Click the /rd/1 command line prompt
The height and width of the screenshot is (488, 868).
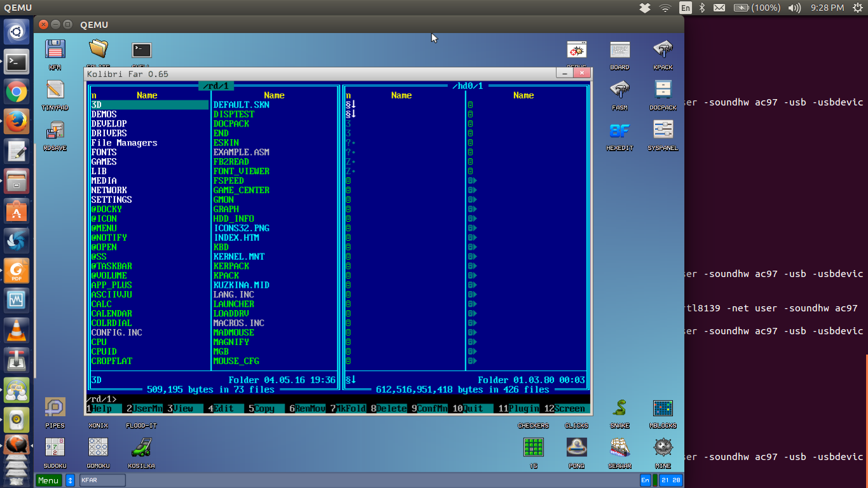(x=102, y=399)
